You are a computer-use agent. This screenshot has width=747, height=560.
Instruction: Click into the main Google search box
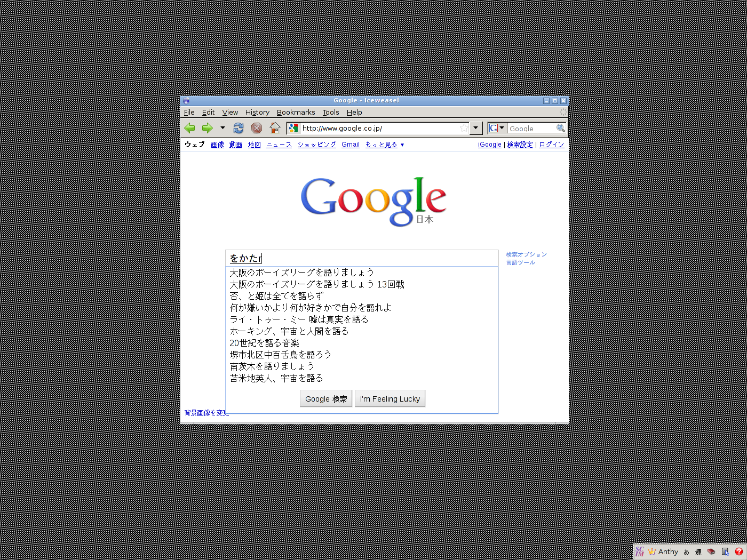coord(362,258)
